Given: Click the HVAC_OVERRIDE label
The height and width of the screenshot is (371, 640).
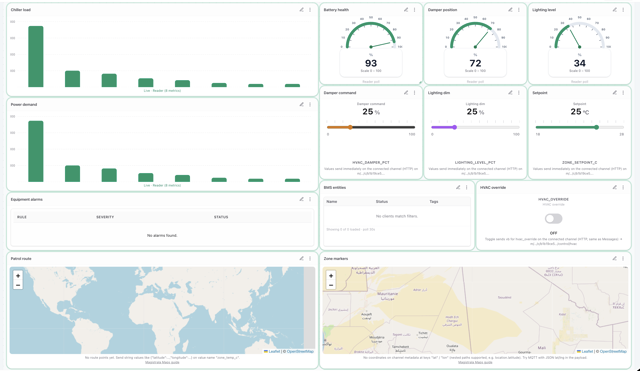Looking at the screenshot, I should click(x=553, y=199).
